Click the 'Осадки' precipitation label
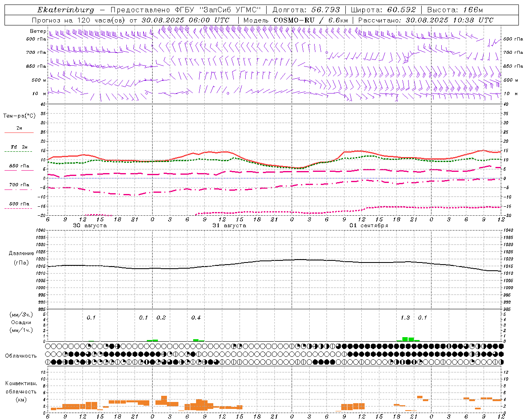The image size is (525, 420). click(x=21, y=322)
